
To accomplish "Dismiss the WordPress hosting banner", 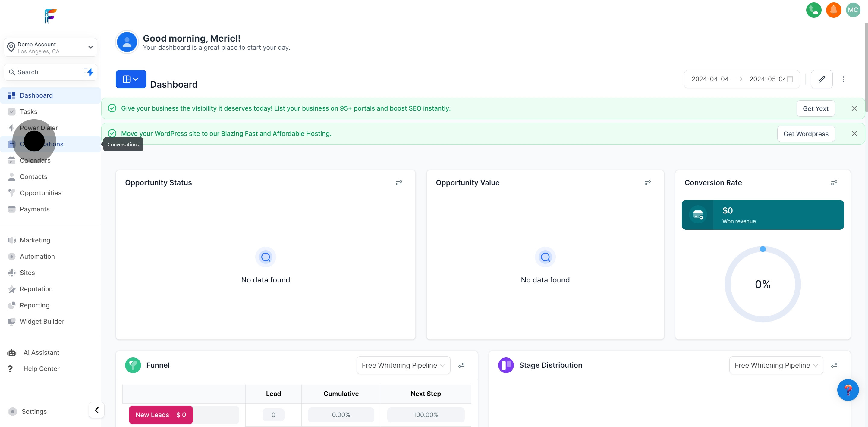I will (x=854, y=134).
